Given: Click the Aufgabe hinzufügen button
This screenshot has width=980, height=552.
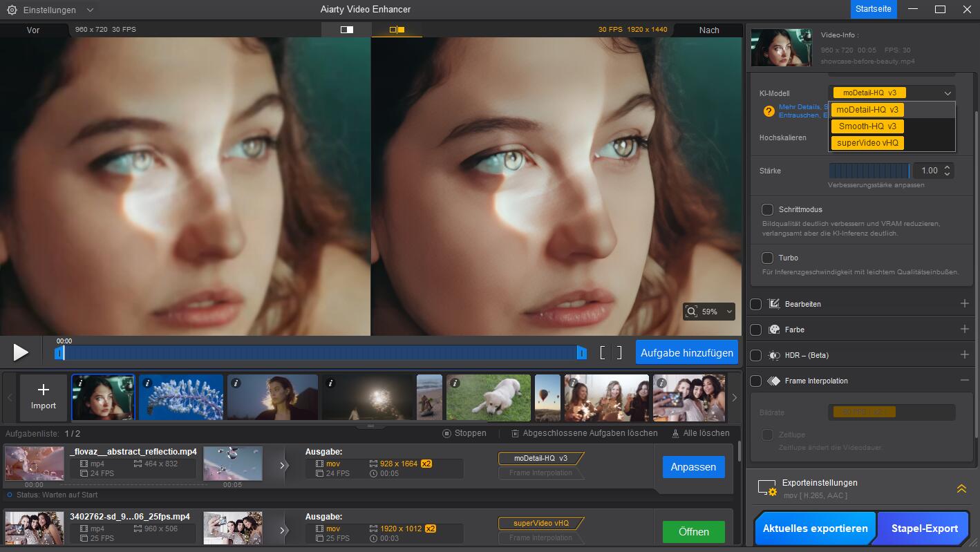Looking at the screenshot, I should pyautogui.click(x=686, y=352).
